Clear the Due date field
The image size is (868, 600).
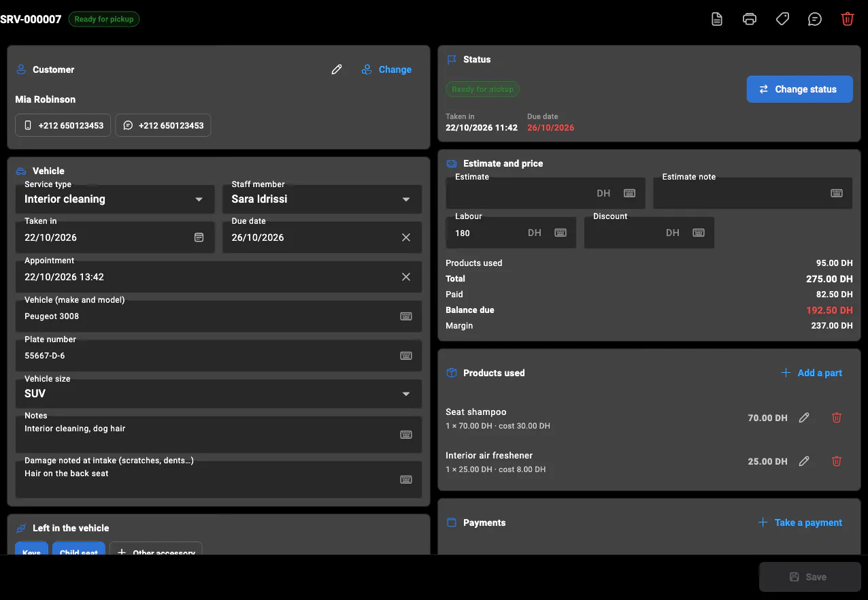406,237
